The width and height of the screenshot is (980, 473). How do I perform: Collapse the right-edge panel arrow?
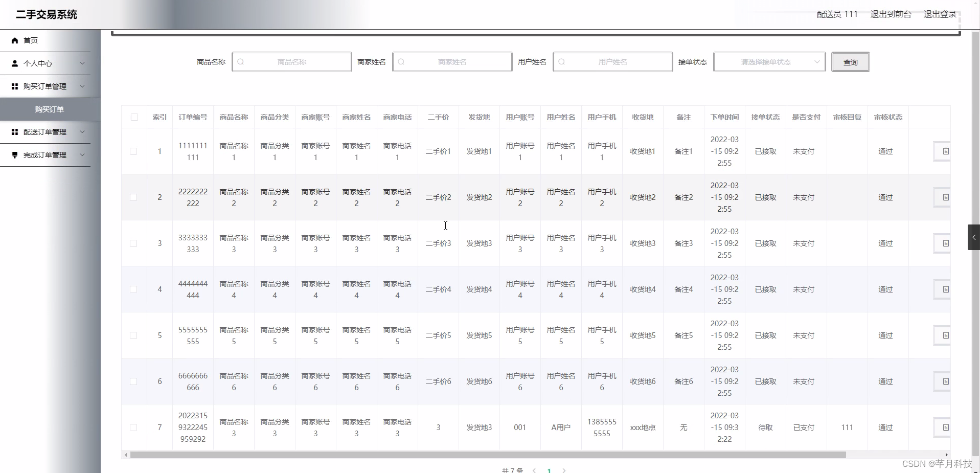974,237
